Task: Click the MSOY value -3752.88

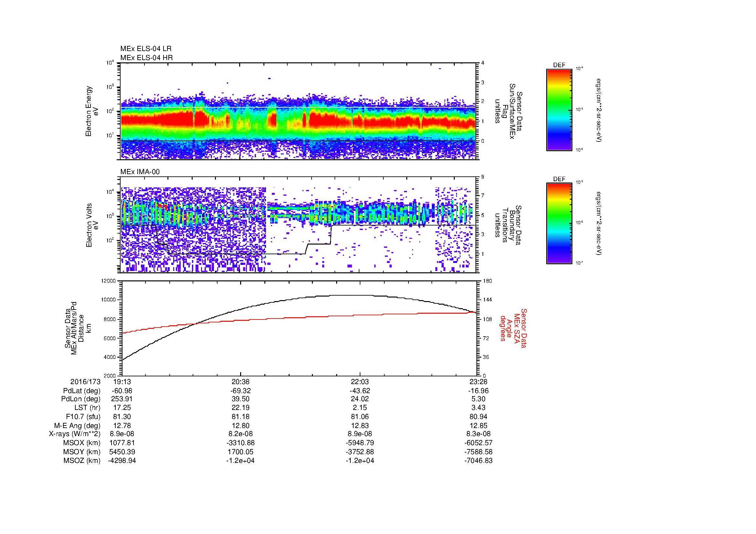Action: (360, 452)
